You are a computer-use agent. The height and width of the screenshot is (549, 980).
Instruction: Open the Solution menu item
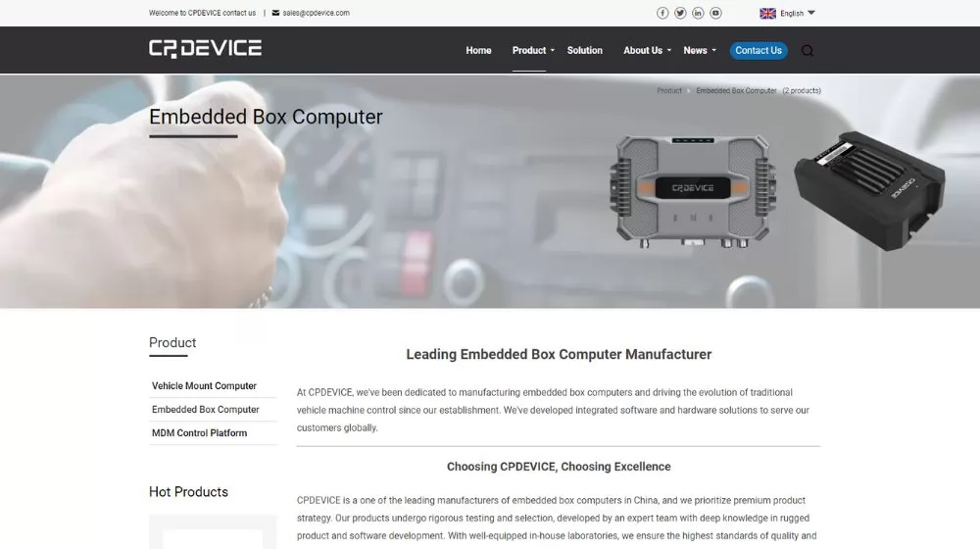[x=584, y=51]
